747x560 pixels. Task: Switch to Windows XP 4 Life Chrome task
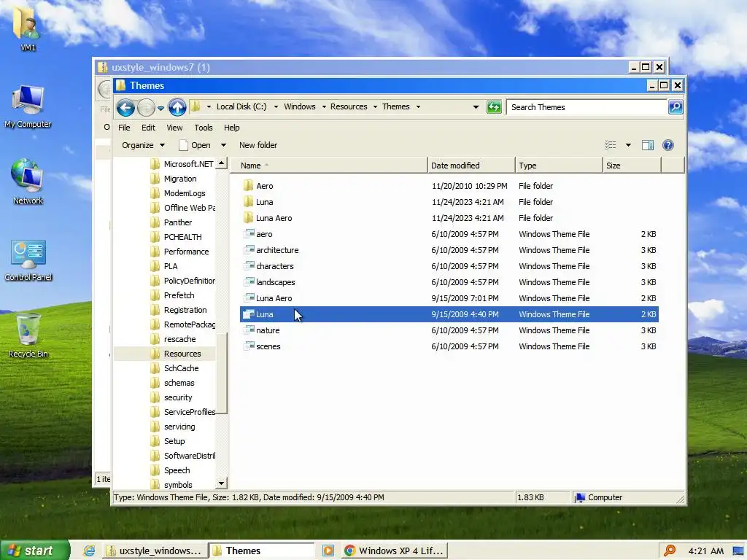393,551
